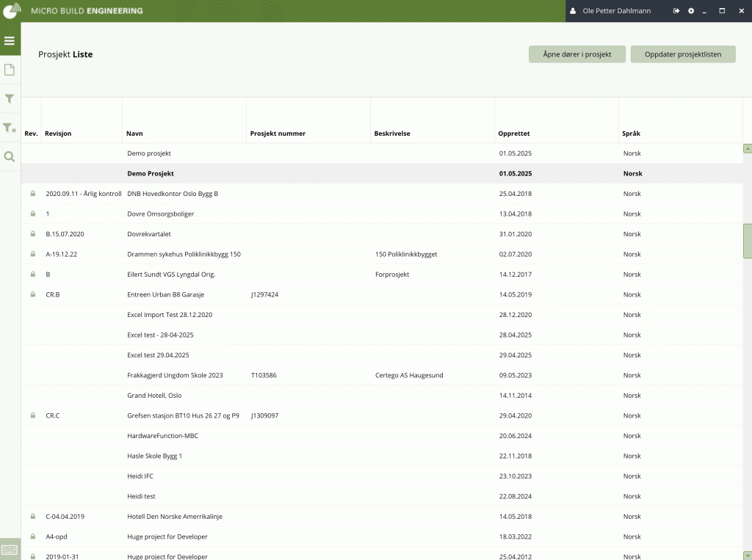The image size is (752, 560).
Task: Select the DNB Hovedkontor Oslo Bygg B project
Action: (x=382, y=194)
